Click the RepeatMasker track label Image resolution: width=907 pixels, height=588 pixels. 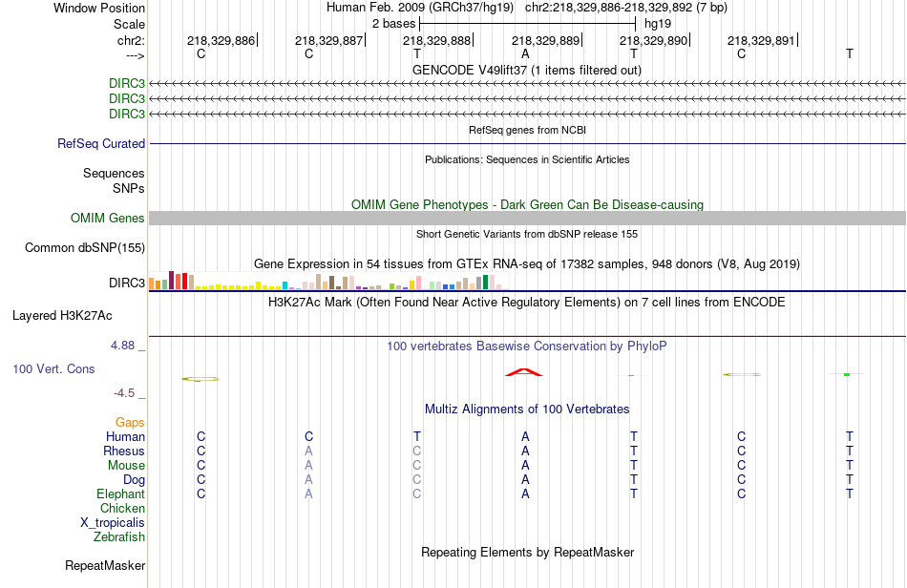coord(105,565)
